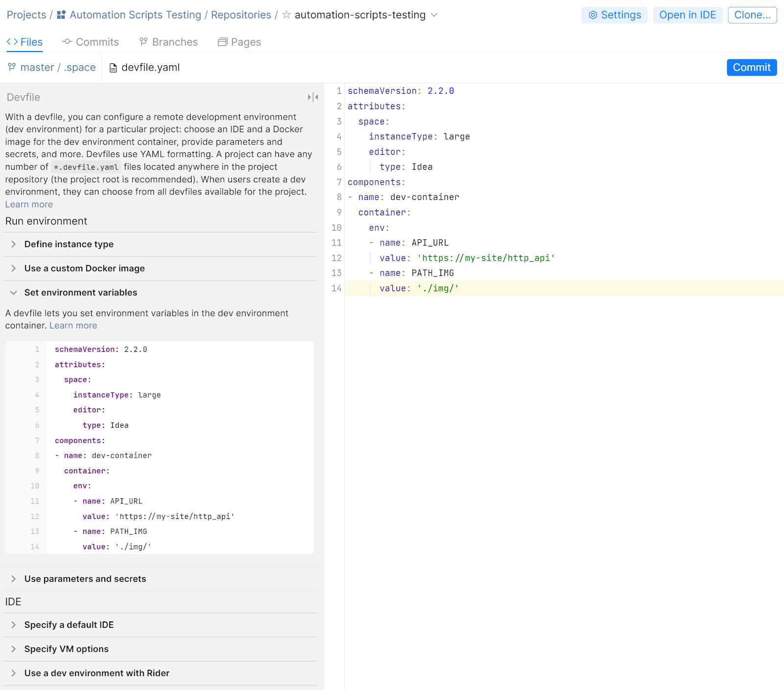Click schemaVersion line in the editor
This screenshot has width=784, height=690.
tap(401, 91)
